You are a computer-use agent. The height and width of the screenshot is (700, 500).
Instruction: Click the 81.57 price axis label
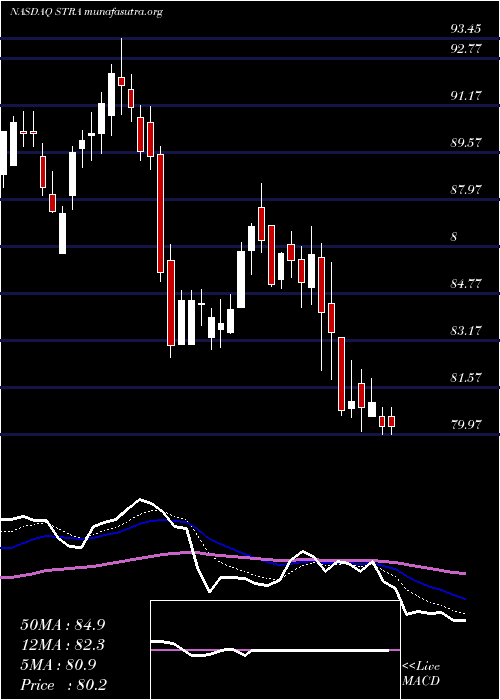(x=466, y=377)
